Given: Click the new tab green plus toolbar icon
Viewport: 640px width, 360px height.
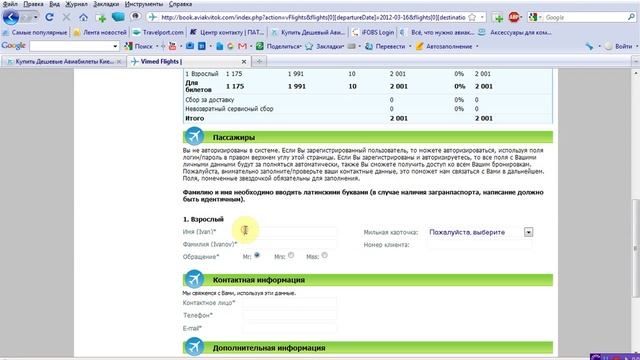Looking at the screenshot, I should tap(100, 18).
